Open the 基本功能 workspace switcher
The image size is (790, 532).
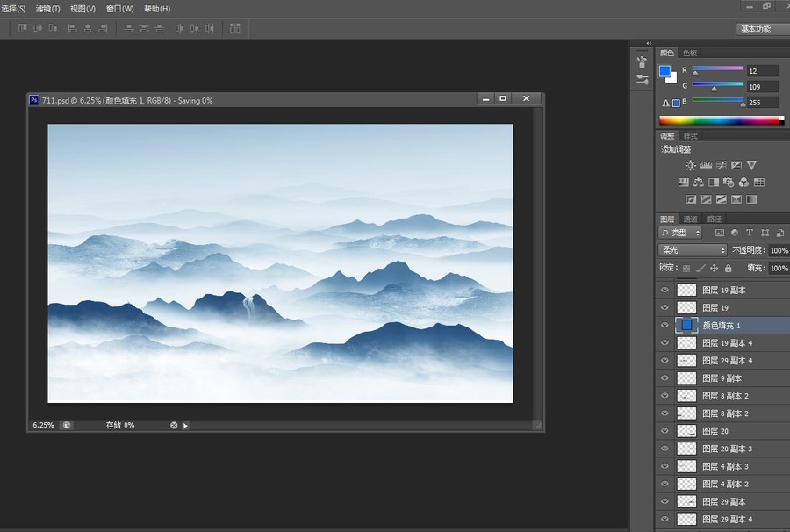point(763,29)
